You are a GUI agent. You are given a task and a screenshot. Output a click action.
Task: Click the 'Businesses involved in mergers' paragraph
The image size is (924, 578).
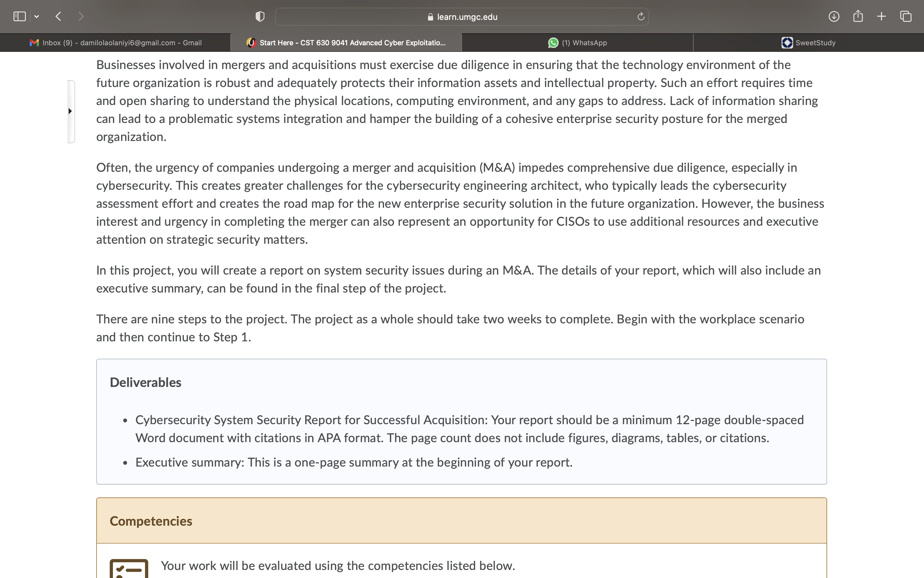pos(457,101)
